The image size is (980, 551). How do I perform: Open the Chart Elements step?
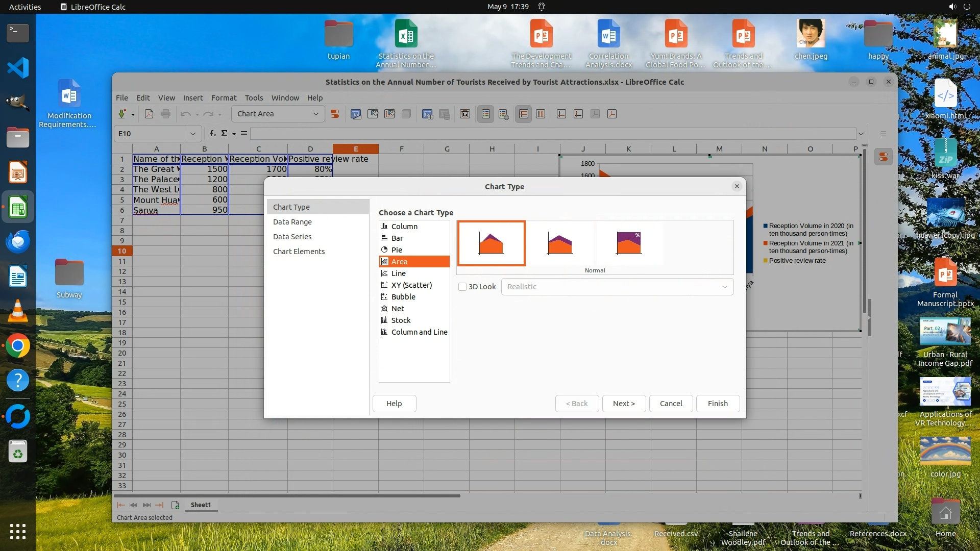pyautogui.click(x=299, y=252)
